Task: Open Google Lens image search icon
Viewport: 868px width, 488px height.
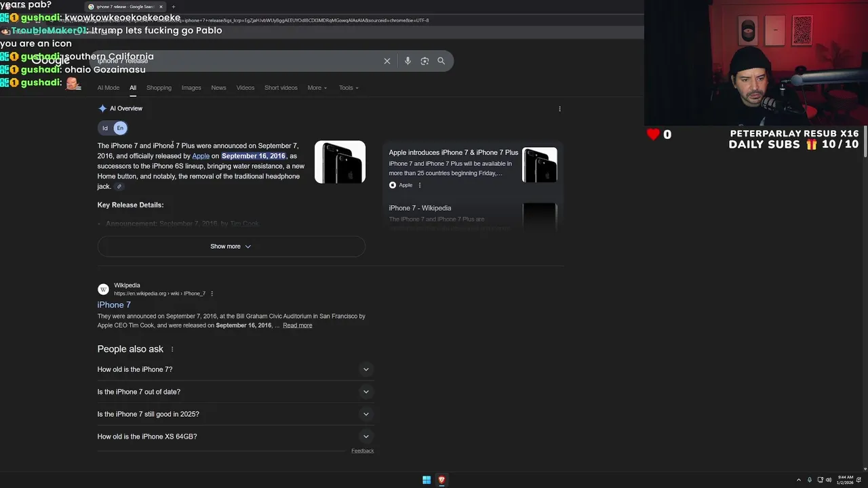Action: coord(425,61)
